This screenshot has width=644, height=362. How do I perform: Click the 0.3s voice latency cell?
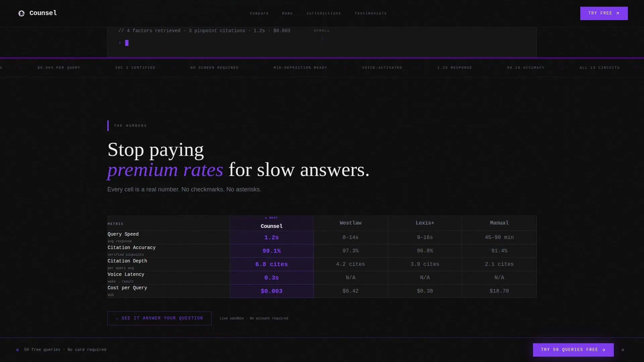(x=272, y=278)
